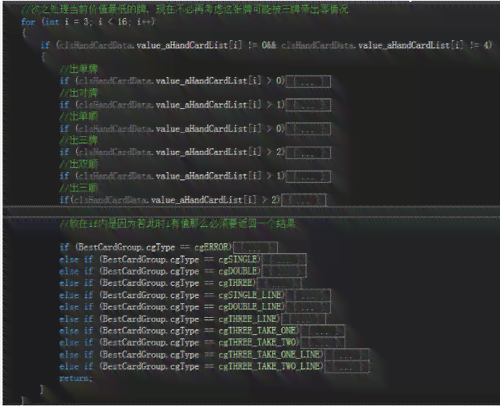
Task: Expand the collapsed cgTHREE_TAKE_ONE_LINE block
Action: click(347, 355)
